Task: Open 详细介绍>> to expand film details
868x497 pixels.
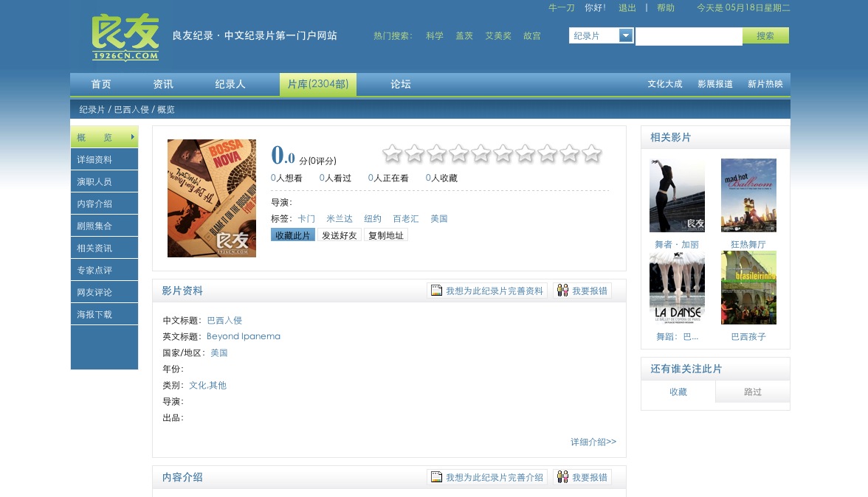Action: point(593,442)
